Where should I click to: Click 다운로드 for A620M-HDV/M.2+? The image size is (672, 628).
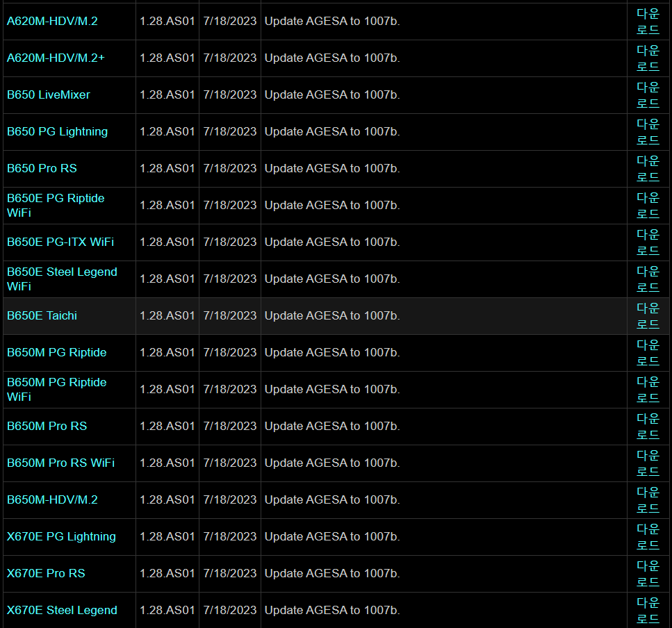point(648,58)
